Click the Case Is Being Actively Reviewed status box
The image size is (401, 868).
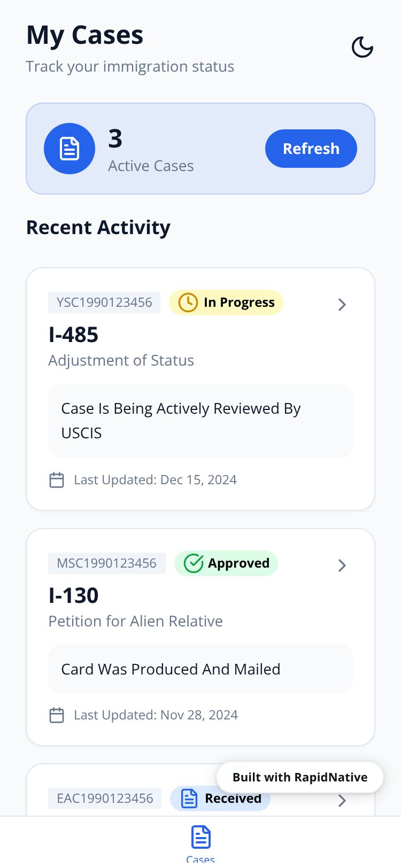click(x=200, y=421)
